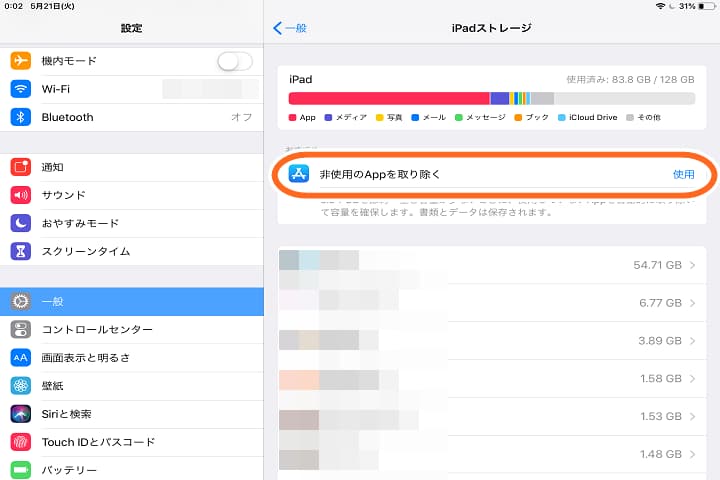The image size is (720, 480).
Task: Tap the App Store icon beside 非使用のApp
Action: tap(299, 174)
